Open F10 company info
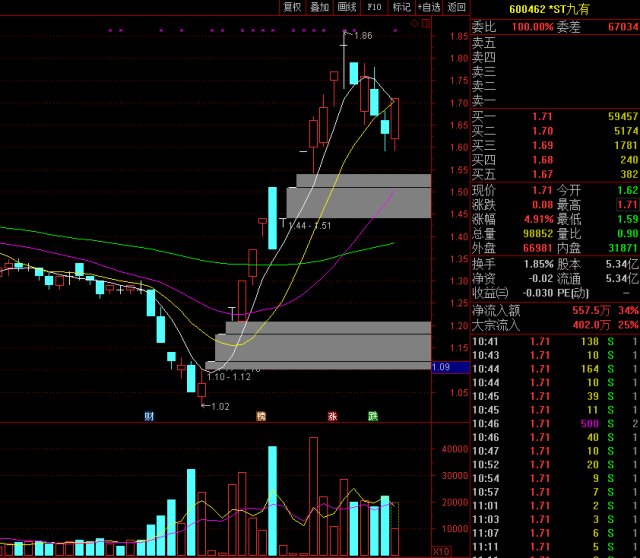 pyautogui.click(x=374, y=7)
